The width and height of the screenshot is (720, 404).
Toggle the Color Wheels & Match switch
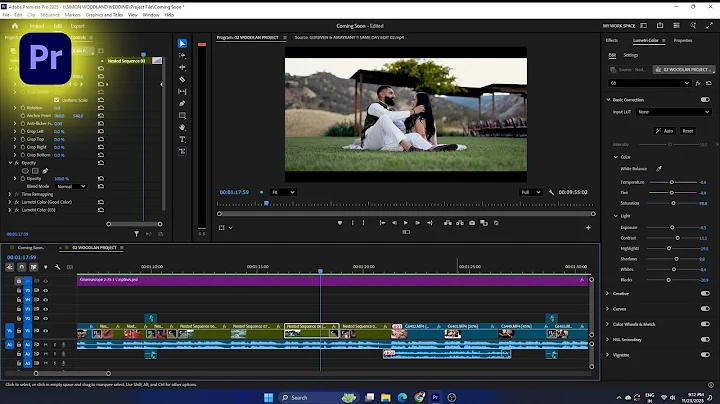[705, 324]
